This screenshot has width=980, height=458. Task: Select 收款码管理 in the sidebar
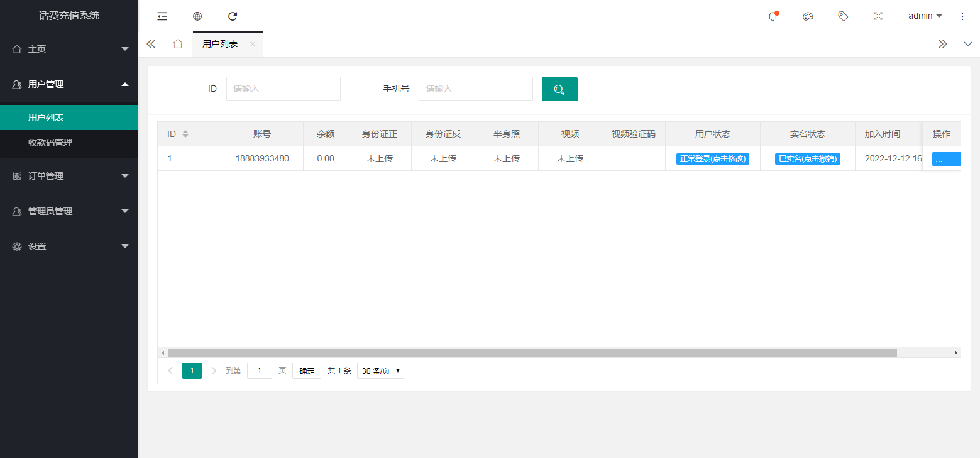click(x=50, y=143)
